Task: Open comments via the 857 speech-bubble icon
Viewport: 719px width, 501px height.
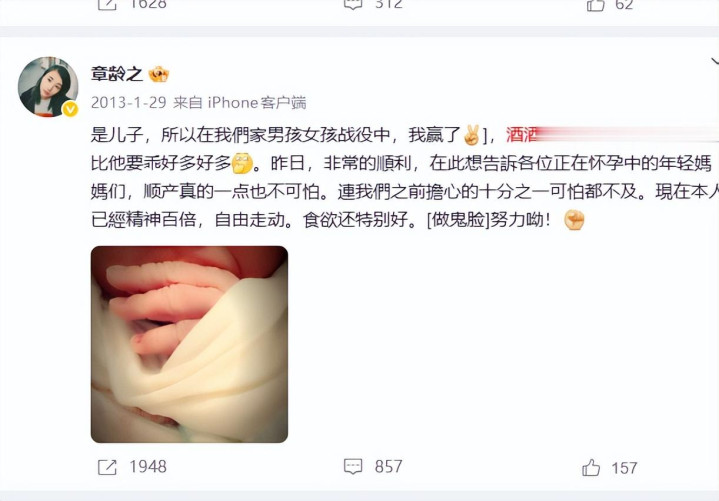Action: (353, 467)
